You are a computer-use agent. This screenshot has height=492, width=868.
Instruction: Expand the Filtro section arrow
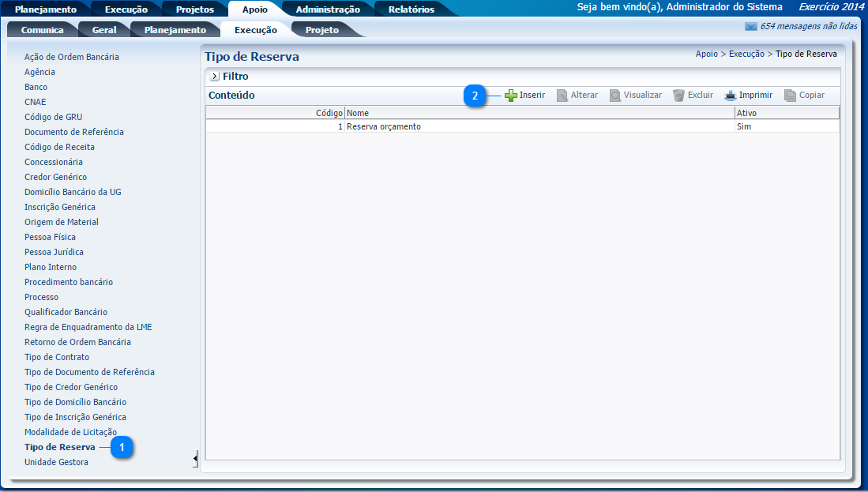pos(214,77)
